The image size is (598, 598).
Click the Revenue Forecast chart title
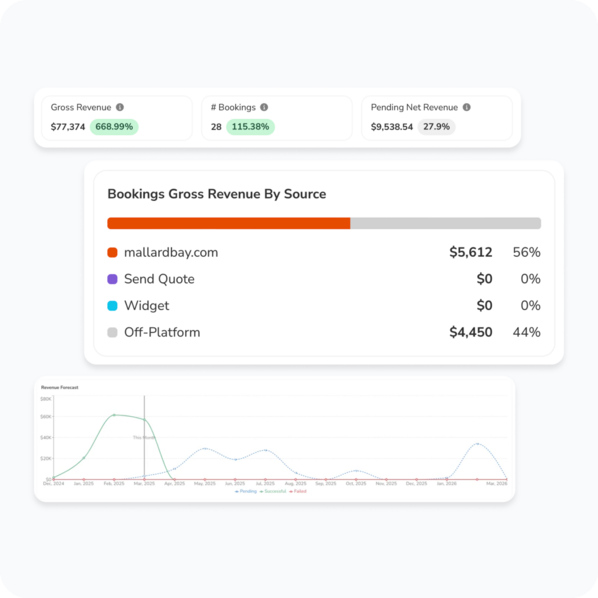pos(59,387)
